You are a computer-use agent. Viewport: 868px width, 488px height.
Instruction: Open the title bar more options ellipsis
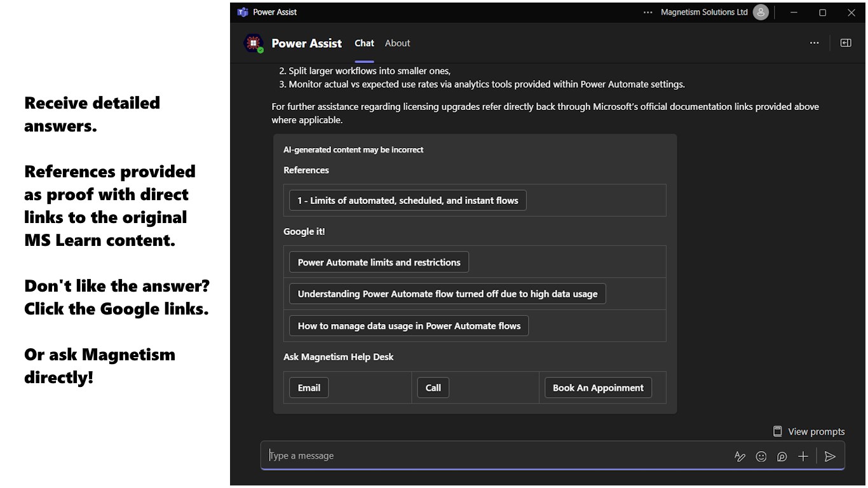[x=648, y=12]
